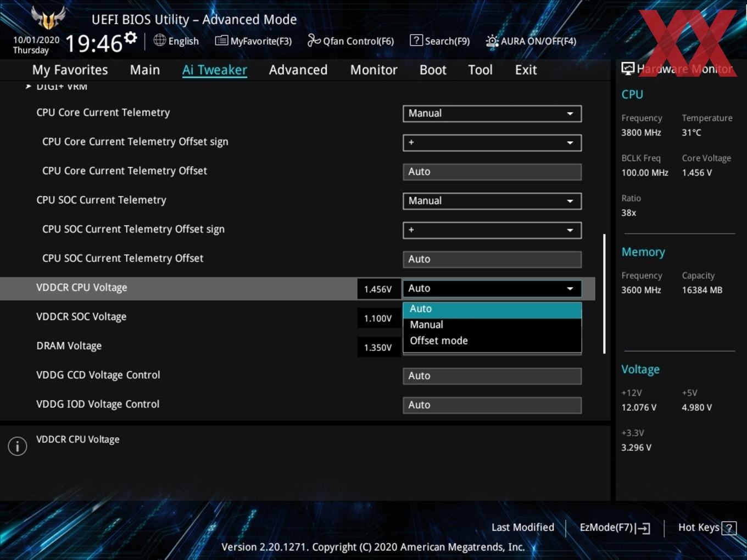Click the Hardware Monitor screen icon
Image resolution: width=747 pixels, height=560 pixels.
click(x=628, y=69)
